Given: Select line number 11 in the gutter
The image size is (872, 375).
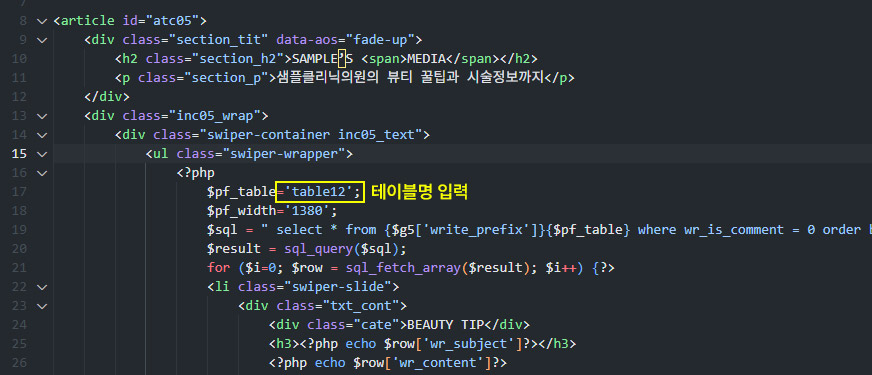Looking at the screenshot, I should (x=19, y=78).
